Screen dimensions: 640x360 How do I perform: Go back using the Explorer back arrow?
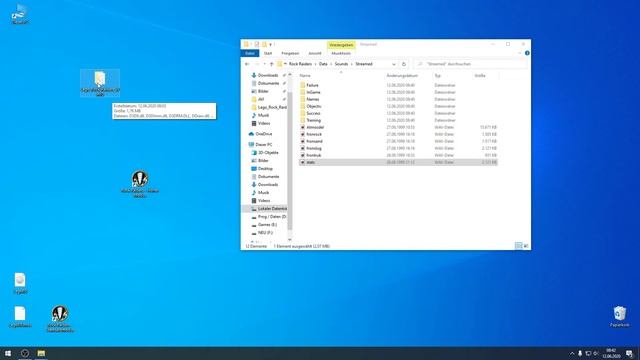[247, 64]
